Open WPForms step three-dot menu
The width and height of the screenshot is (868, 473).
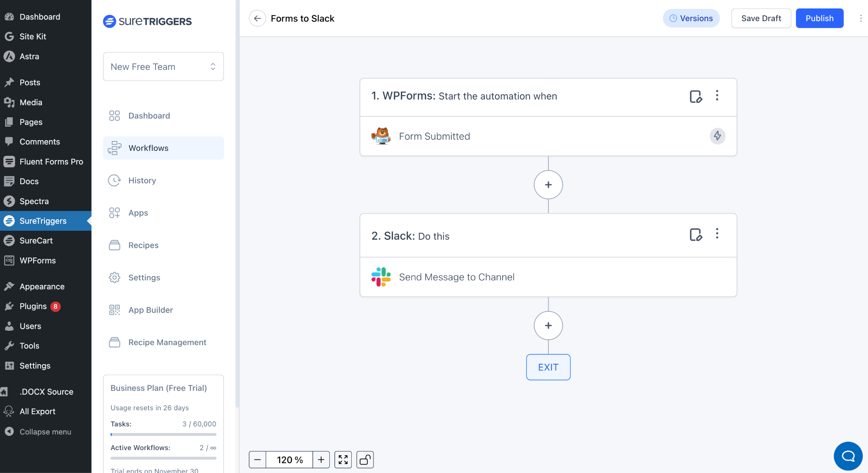tap(717, 95)
